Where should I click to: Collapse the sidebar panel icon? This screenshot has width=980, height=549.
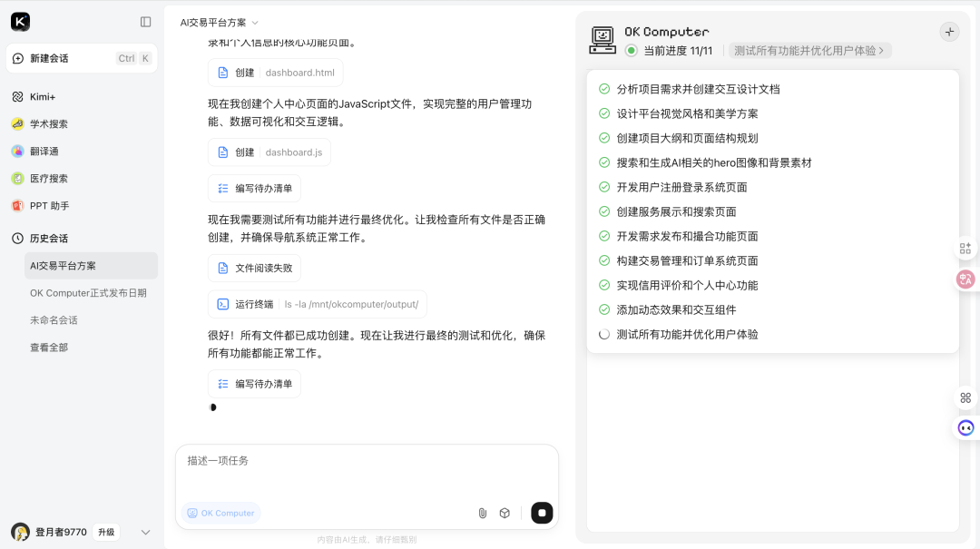(145, 22)
